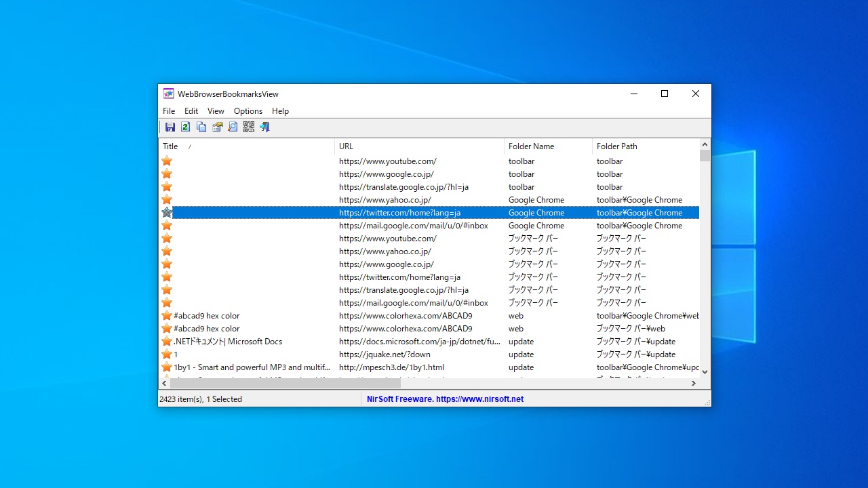Open Properties via the toolbar icon
This screenshot has height=488, width=868.
[x=217, y=127]
